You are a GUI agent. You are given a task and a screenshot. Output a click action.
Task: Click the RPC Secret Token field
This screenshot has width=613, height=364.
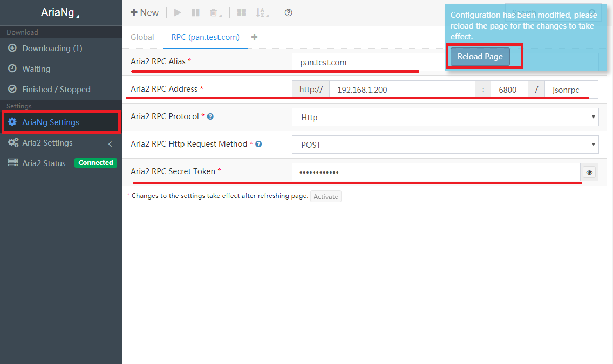coord(436,172)
